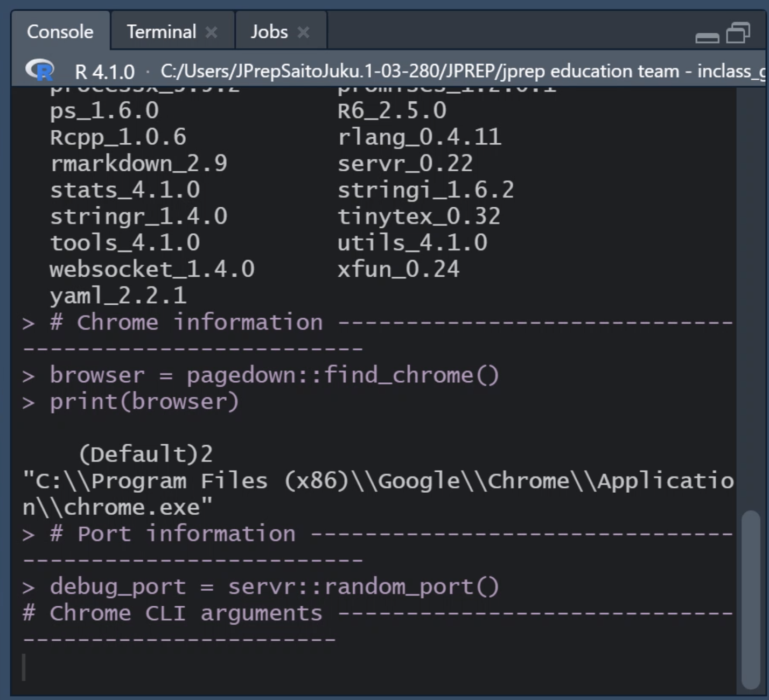The width and height of the screenshot is (769, 700).
Task: Maximize the Console pane with restore icon
Action: [x=739, y=33]
